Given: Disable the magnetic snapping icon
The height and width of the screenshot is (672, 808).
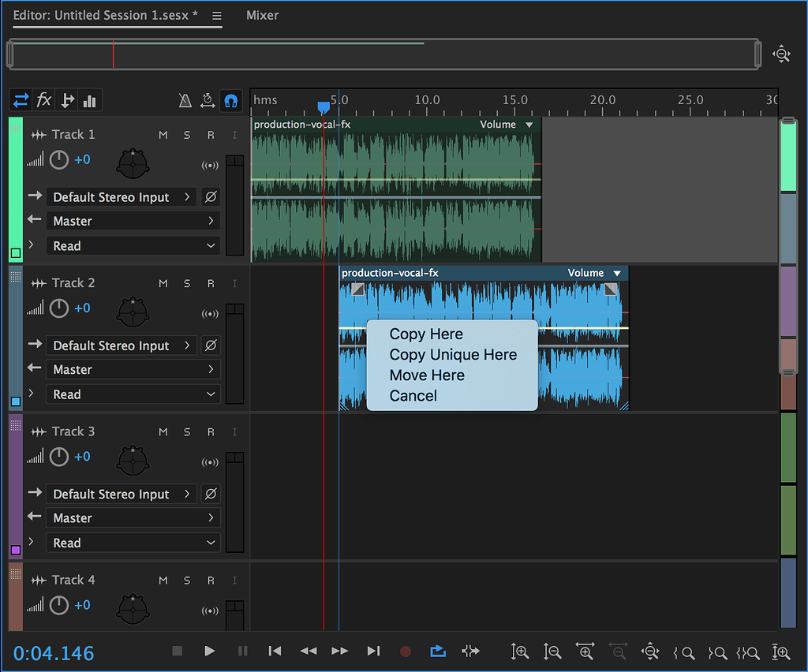Looking at the screenshot, I should tap(230, 100).
